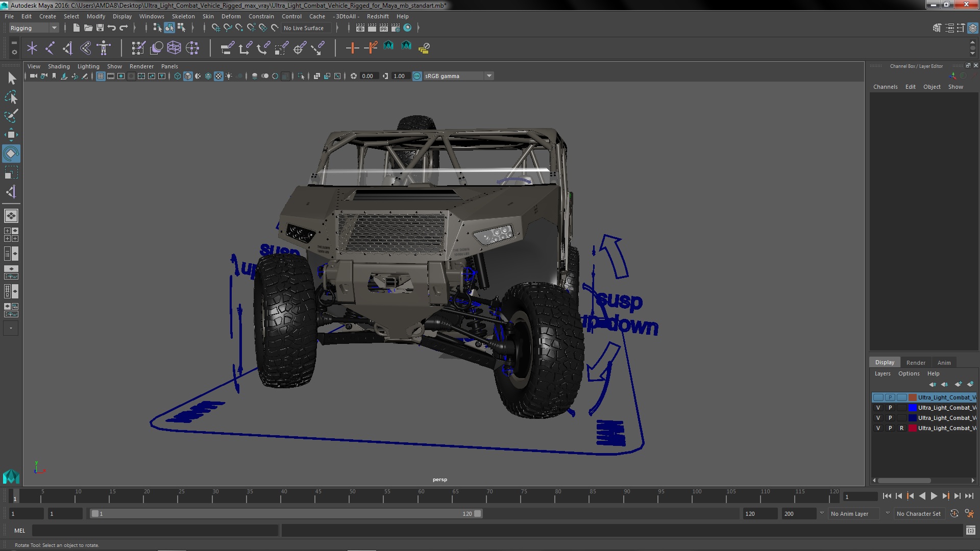Activate the Paint Selection tool

coord(11,116)
